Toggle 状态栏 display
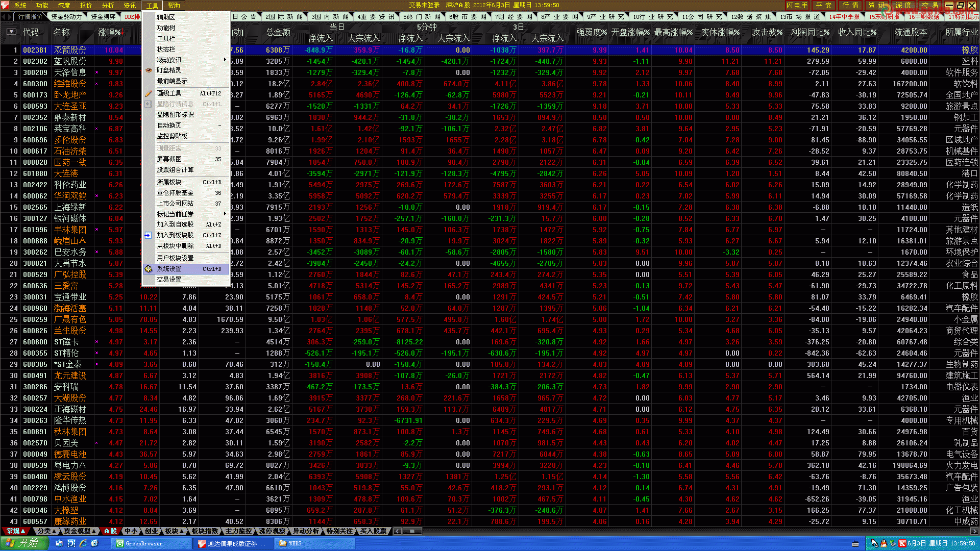980x551 pixels. pyautogui.click(x=186, y=49)
